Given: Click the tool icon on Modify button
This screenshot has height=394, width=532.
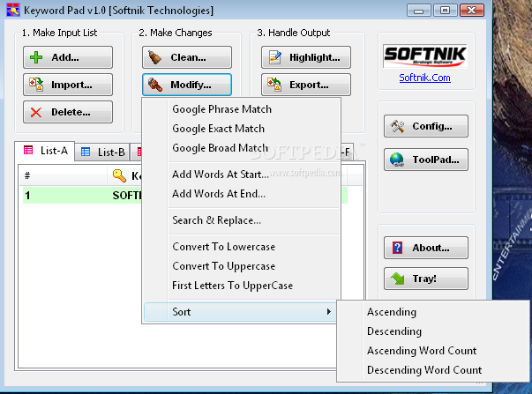Looking at the screenshot, I should point(155,85).
